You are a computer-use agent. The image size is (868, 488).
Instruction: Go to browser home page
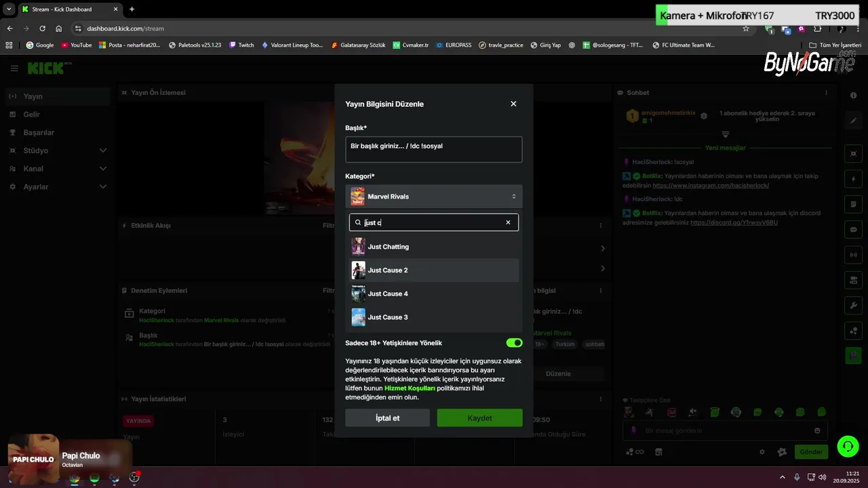(59, 28)
